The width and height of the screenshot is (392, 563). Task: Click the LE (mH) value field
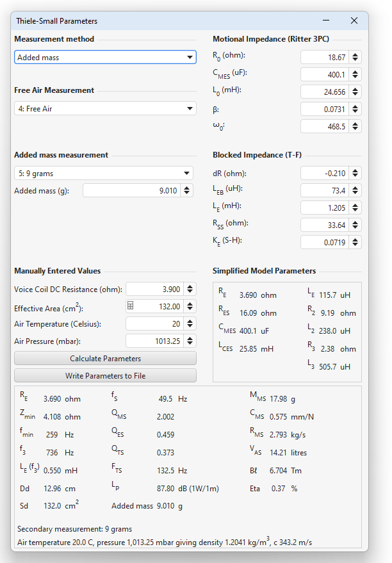click(x=325, y=208)
